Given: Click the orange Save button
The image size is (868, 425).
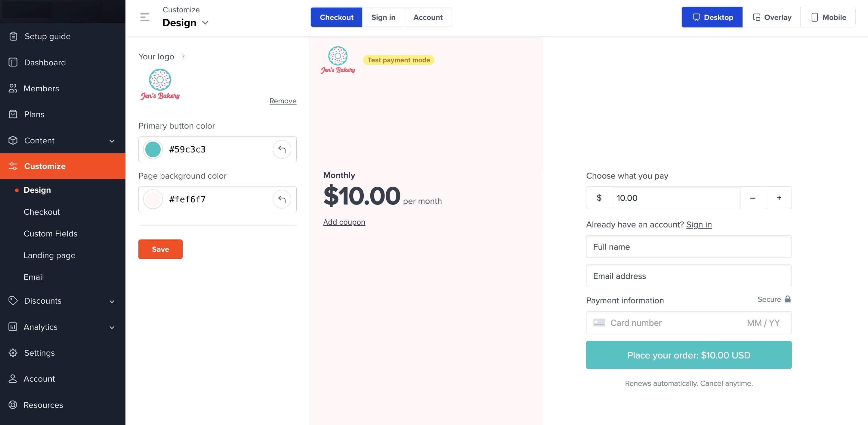Looking at the screenshot, I should point(160,249).
